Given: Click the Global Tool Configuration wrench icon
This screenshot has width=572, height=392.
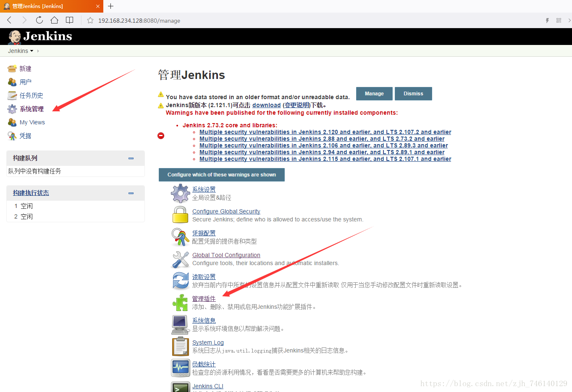Looking at the screenshot, I should coord(181,259).
